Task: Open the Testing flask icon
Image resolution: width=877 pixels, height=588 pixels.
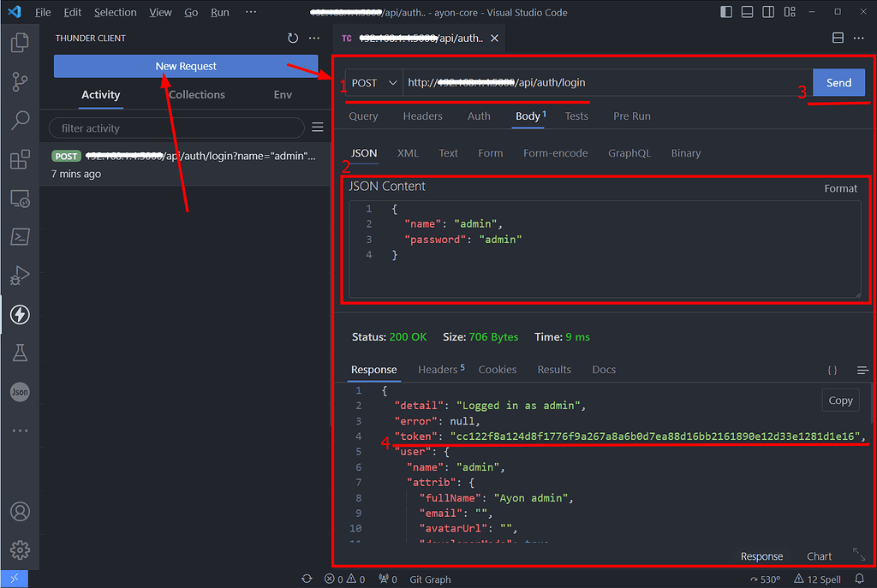Action: (x=20, y=353)
